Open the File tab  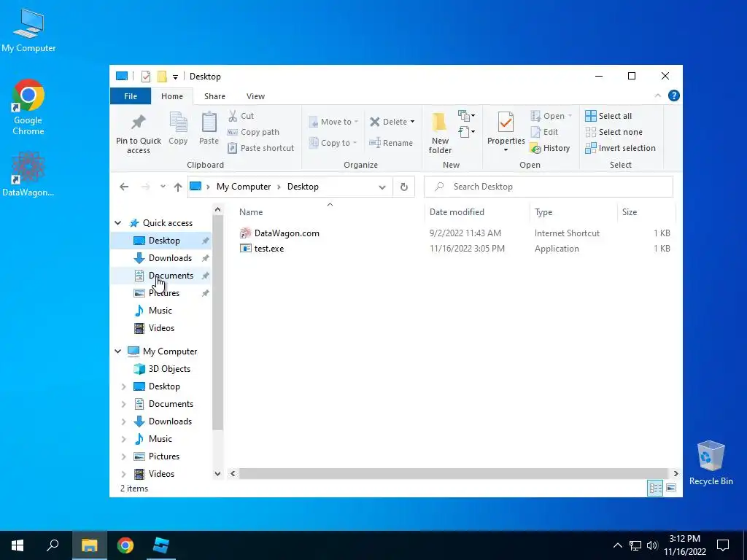[131, 96]
